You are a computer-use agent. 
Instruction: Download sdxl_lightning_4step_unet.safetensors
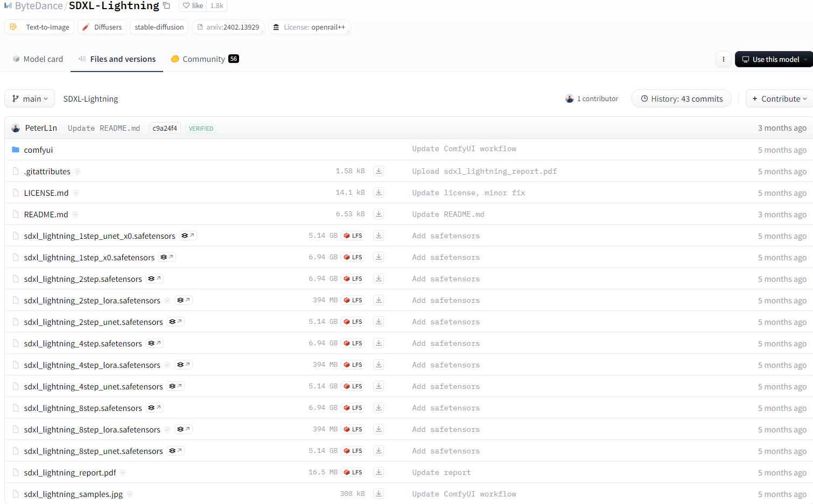pos(379,386)
